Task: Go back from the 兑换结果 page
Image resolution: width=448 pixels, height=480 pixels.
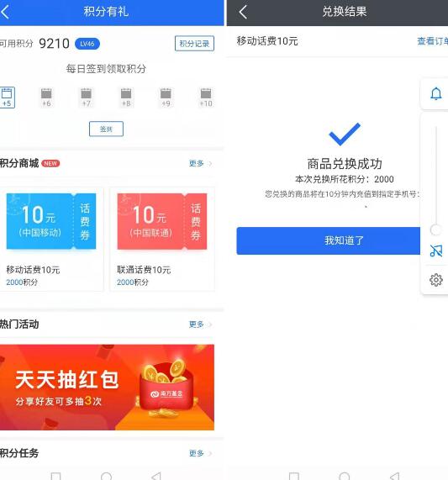Action: point(243,13)
